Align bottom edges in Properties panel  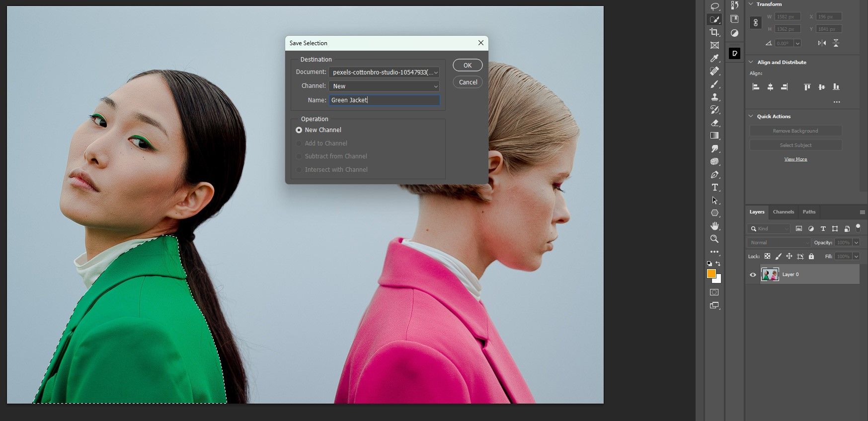(x=836, y=87)
